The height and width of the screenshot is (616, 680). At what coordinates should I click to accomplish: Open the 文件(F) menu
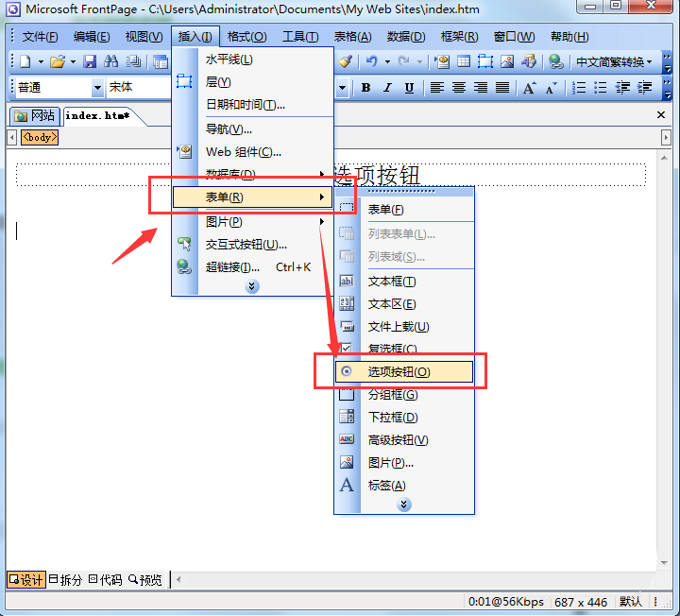[x=40, y=37]
